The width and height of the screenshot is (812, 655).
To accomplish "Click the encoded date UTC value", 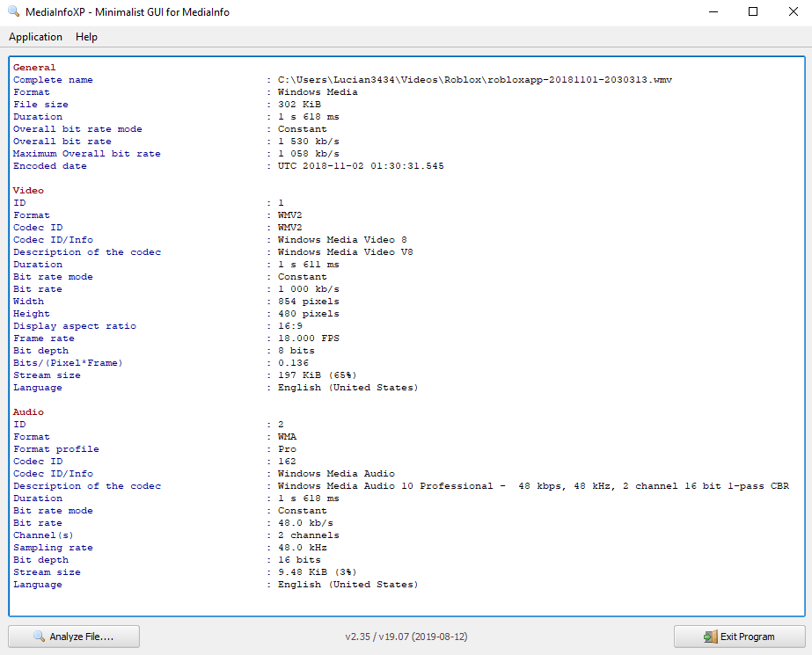I will coord(361,166).
